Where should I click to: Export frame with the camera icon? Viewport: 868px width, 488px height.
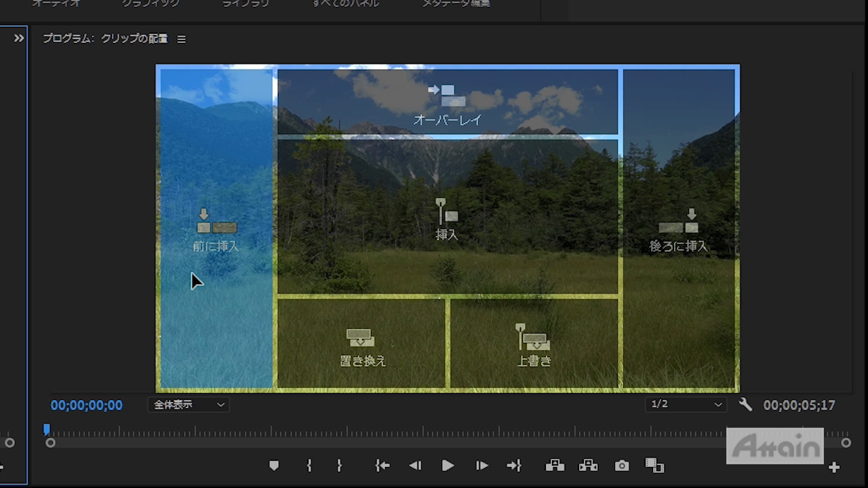point(622,466)
